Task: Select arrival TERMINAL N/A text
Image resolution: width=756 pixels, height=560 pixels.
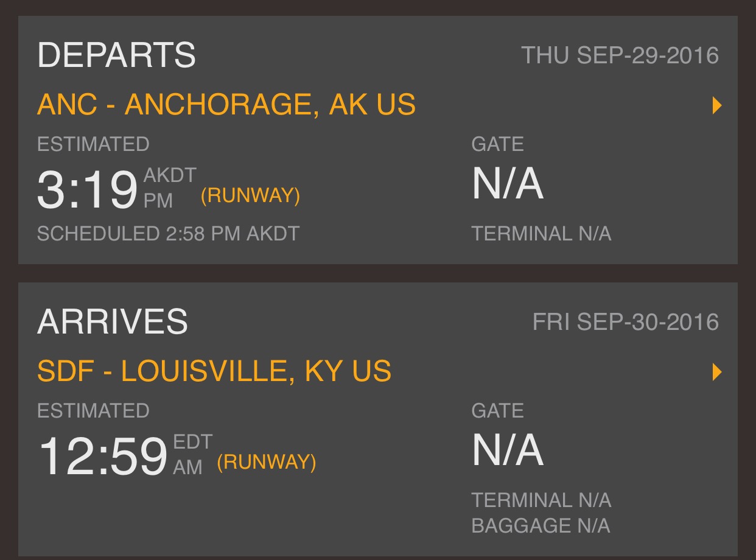Action: point(541,500)
